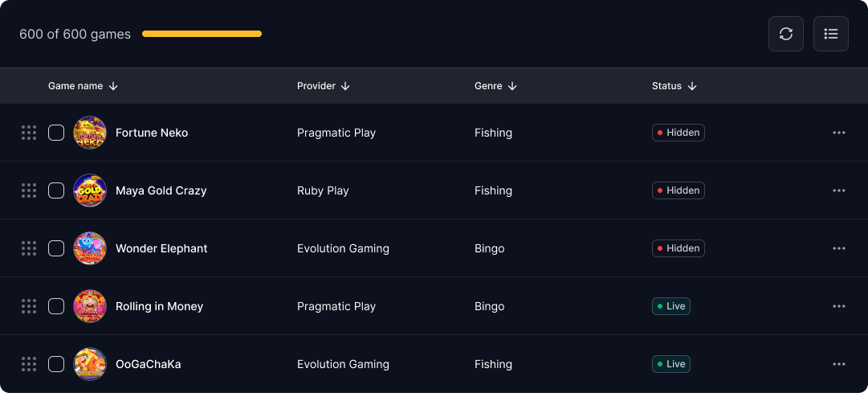The image size is (868, 393).
Task: Select the Maya Gold Crazy checkbox
Action: pos(56,190)
